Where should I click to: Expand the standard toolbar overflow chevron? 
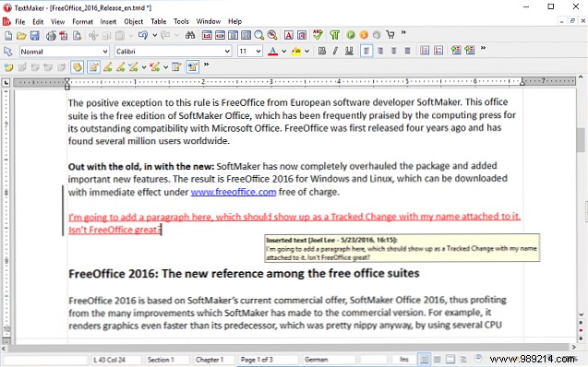[x=403, y=33]
